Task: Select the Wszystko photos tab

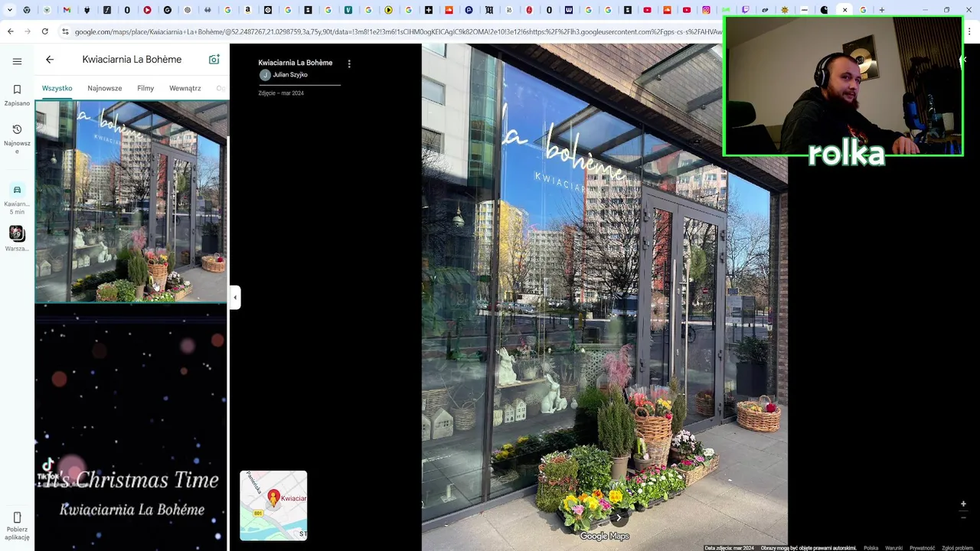Action: tap(57, 88)
